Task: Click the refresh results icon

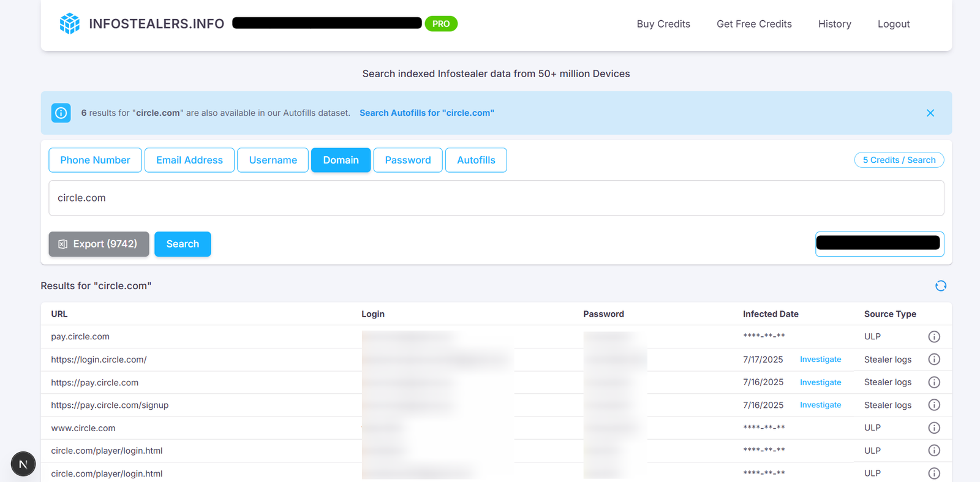Action: (941, 286)
